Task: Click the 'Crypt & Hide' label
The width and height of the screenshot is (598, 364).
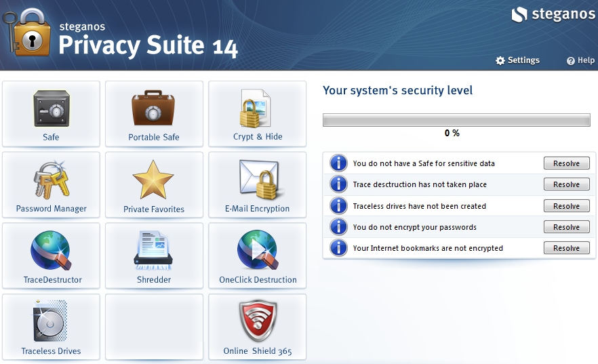Action: [x=258, y=136]
